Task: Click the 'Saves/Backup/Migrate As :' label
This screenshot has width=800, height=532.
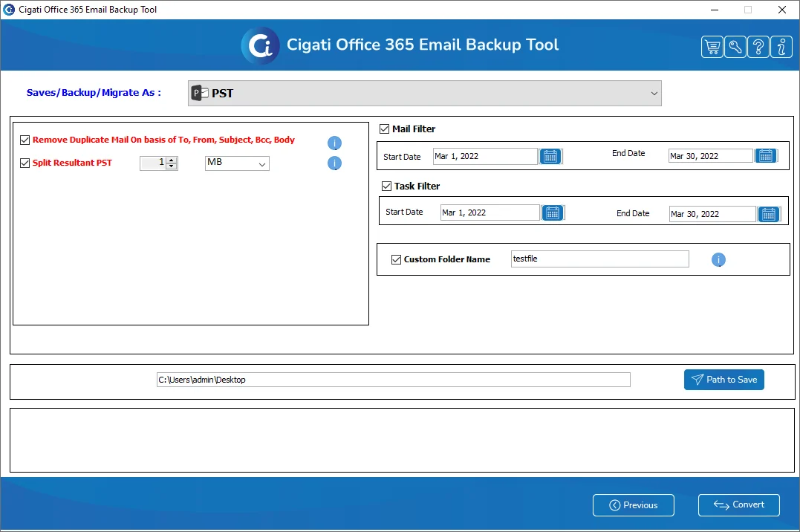Action: 94,92
